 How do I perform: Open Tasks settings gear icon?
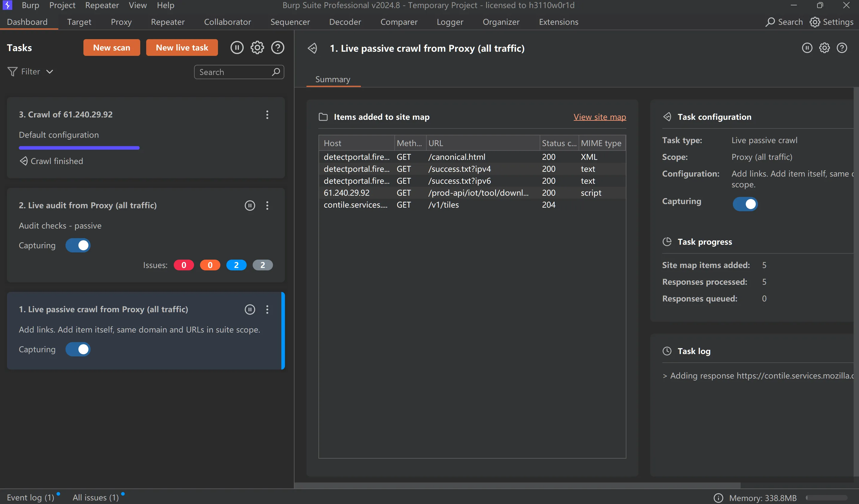[257, 48]
